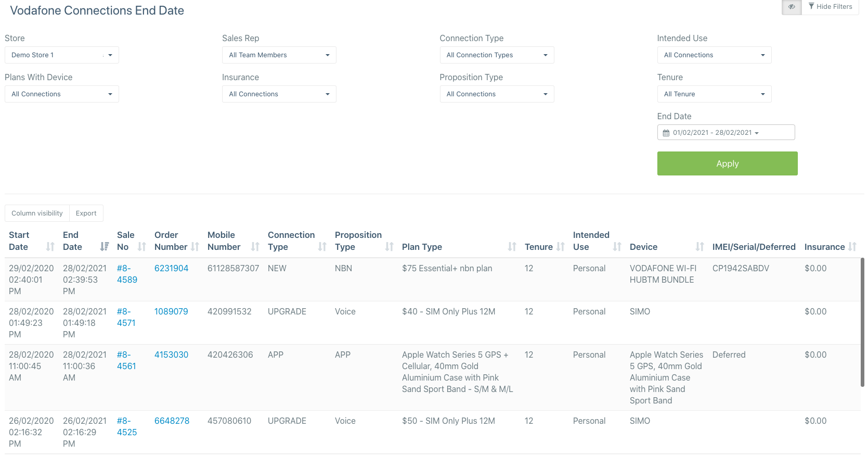
Task: Click the calendar icon in End Date field
Action: 666,133
